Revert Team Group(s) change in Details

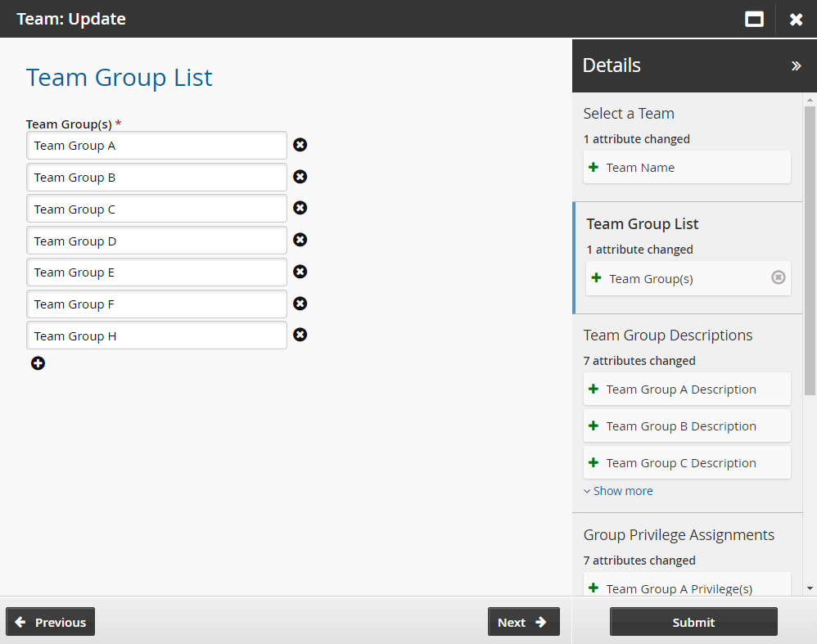[x=778, y=277]
